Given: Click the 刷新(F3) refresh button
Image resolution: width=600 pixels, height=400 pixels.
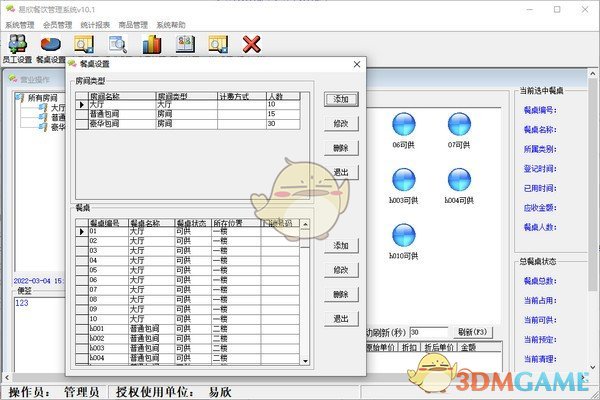Looking at the screenshot, I should (x=473, y=332).
